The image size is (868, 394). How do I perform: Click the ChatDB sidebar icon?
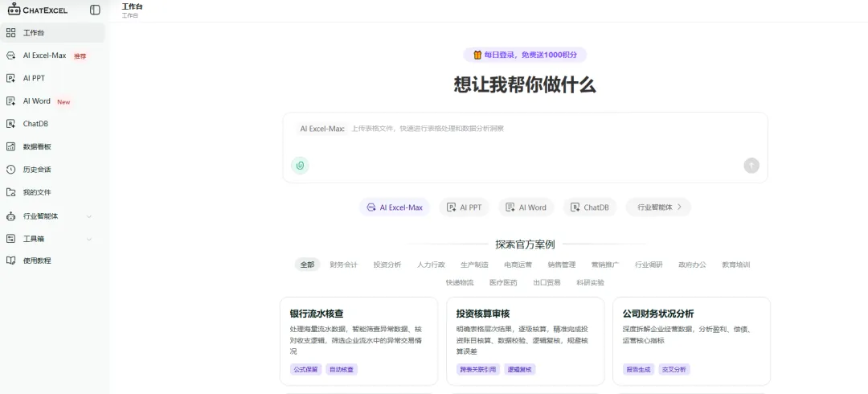click(x=11, y=124)
